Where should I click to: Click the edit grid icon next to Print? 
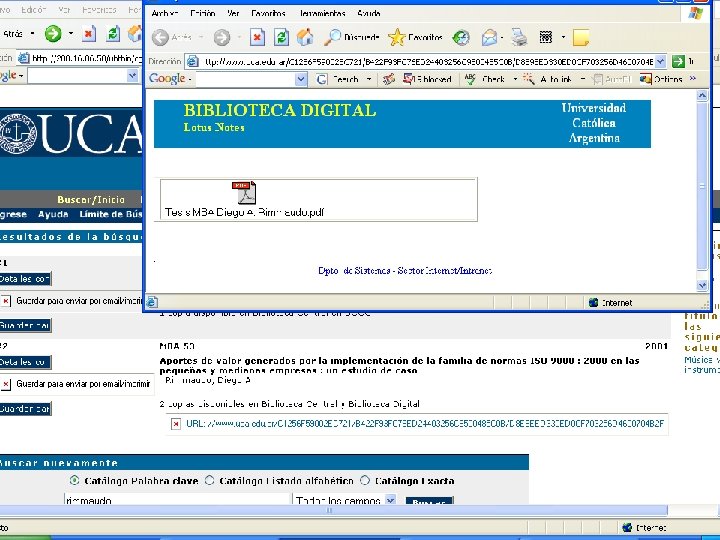point(546,37)
